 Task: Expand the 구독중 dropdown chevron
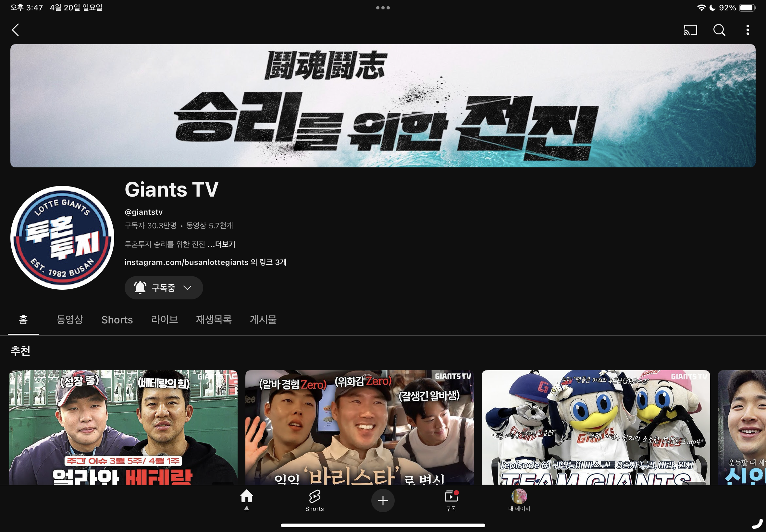[187, 288]
